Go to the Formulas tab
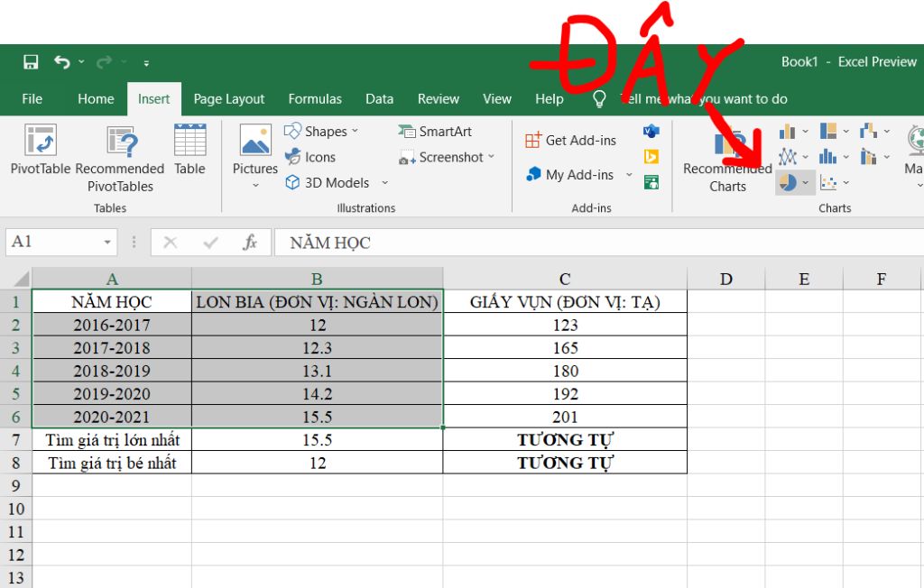Image resolution: width=924 pixels, height=588 pixels. tap(315, 98)
